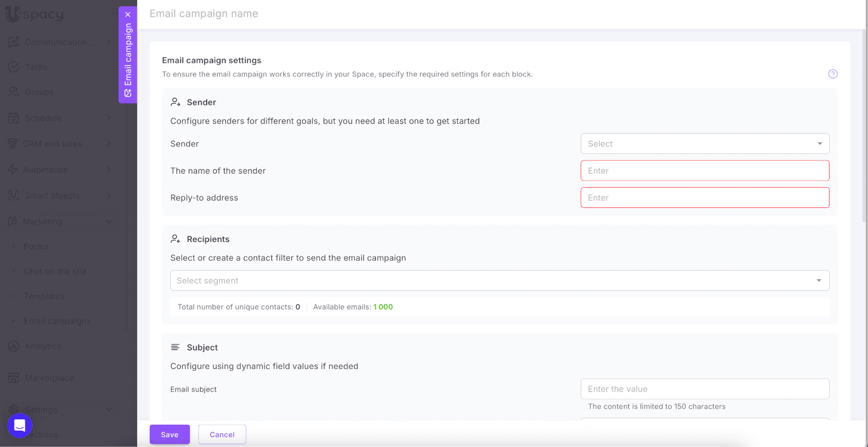Open the live chat widget

coord(20,425)
